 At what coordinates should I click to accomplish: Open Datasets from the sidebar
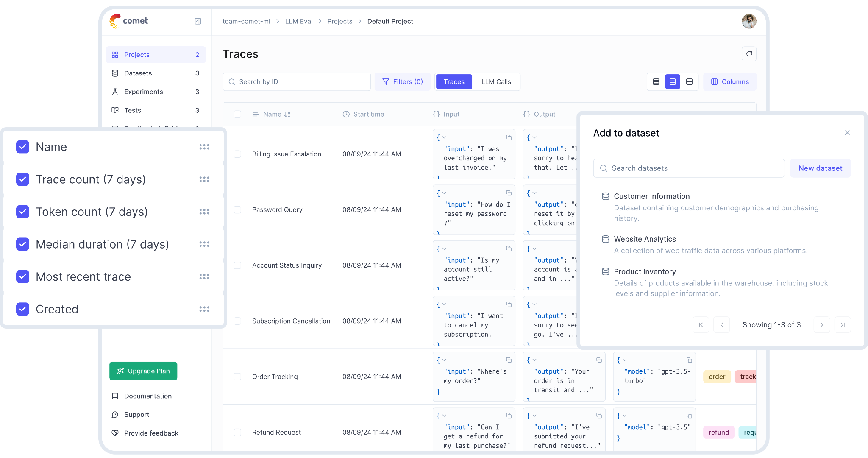coord(138,73)
